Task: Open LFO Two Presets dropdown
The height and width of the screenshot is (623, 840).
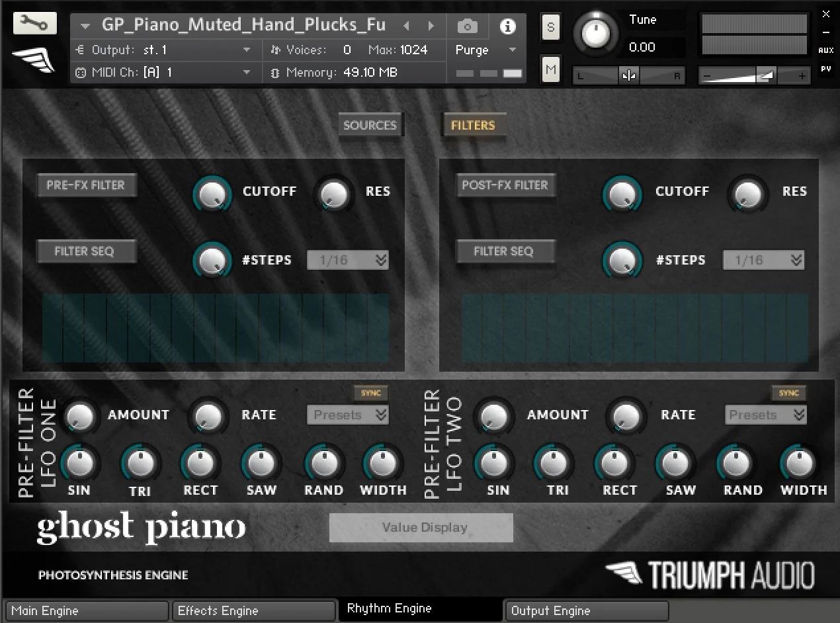Action: click(766, 415)
